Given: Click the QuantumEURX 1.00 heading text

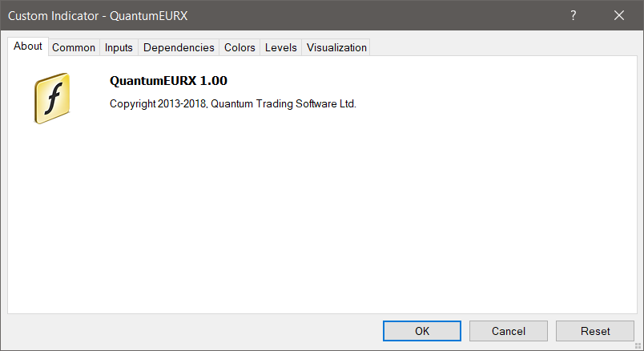Looking at the screenshot, I should [x=168, y=81].
